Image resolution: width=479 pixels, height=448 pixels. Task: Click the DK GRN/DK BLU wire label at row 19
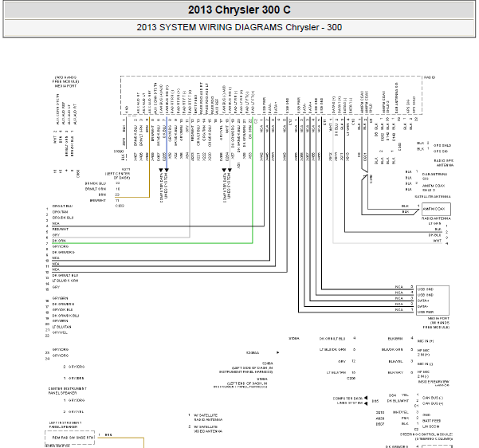(x=65, y=316)
